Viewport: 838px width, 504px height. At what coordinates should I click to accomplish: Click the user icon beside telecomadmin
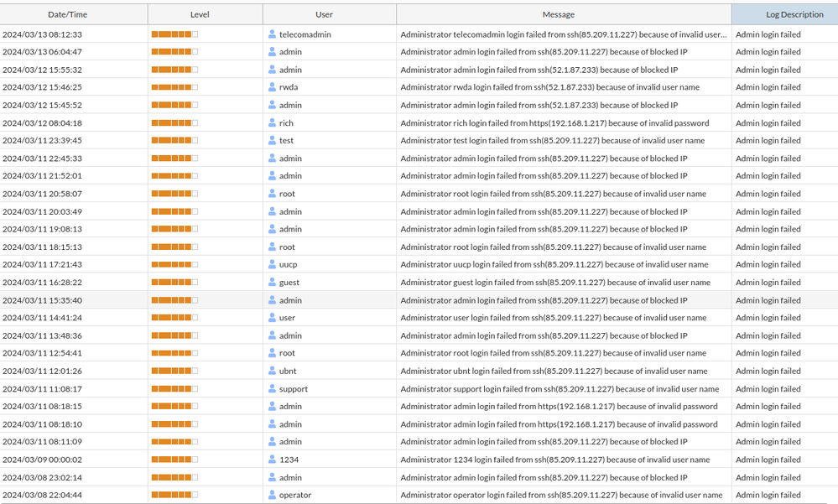coord(272,34)
